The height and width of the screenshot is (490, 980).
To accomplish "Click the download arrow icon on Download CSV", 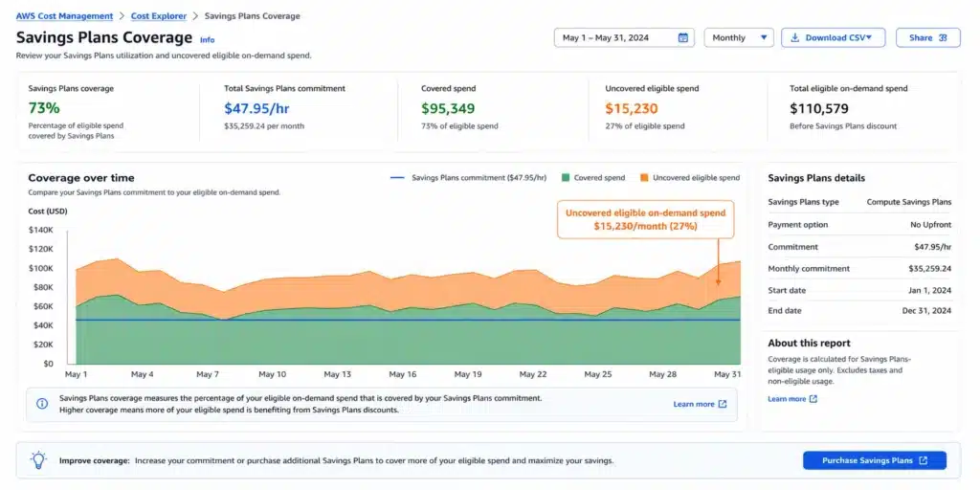I will (795, 37).
